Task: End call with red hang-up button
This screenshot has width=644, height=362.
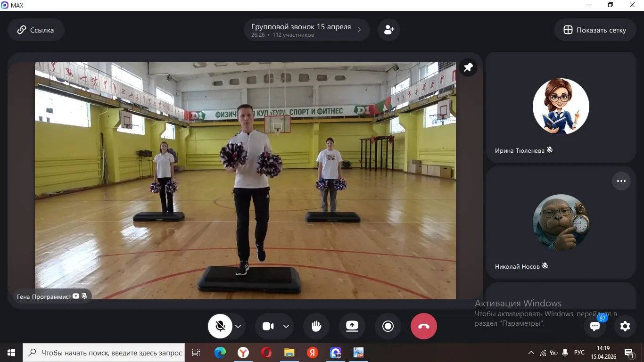Action: pos(424,326)
